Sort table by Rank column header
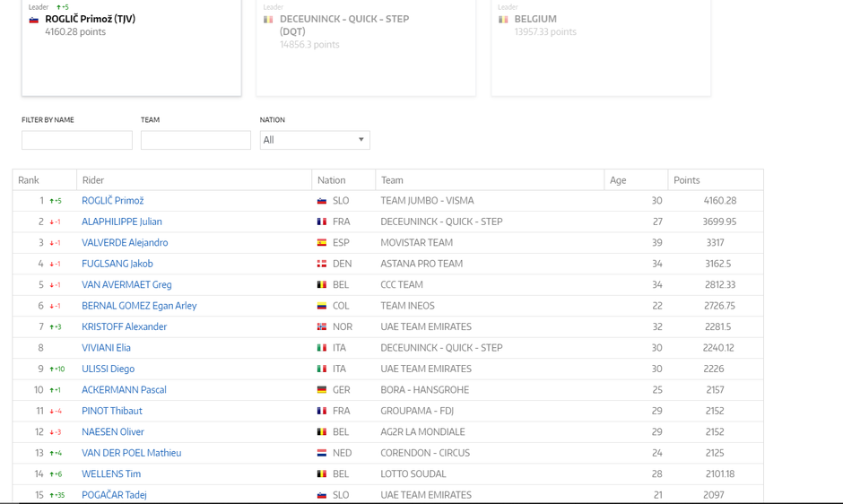843x504 pixels. [x=29, y=180]
